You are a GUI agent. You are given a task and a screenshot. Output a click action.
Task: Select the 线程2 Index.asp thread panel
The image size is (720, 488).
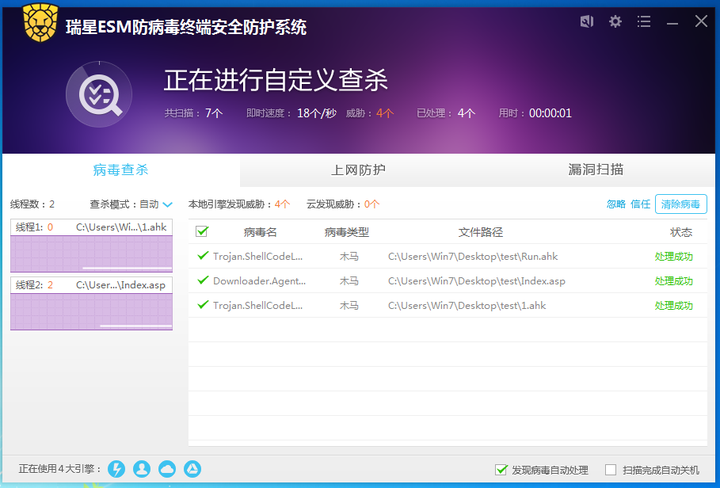(x=91, y=303)
